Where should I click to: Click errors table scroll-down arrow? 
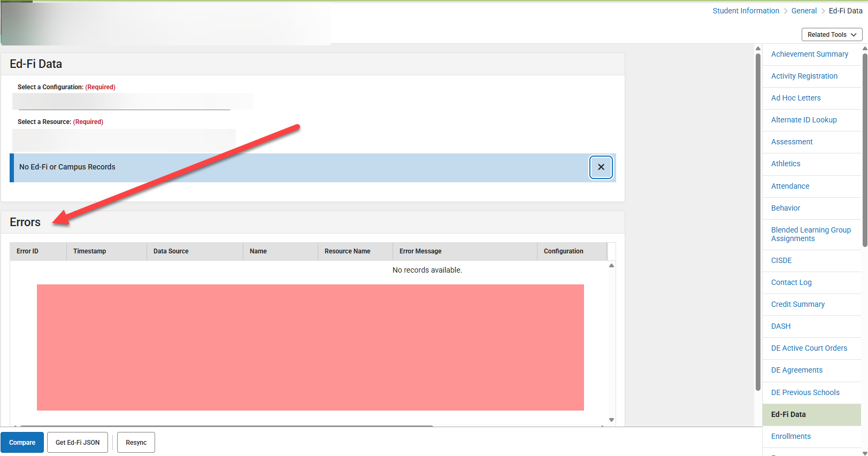point(611,420)
